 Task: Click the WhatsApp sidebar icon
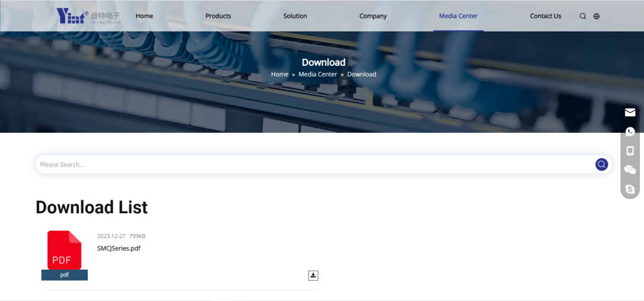tap(630, 132)
